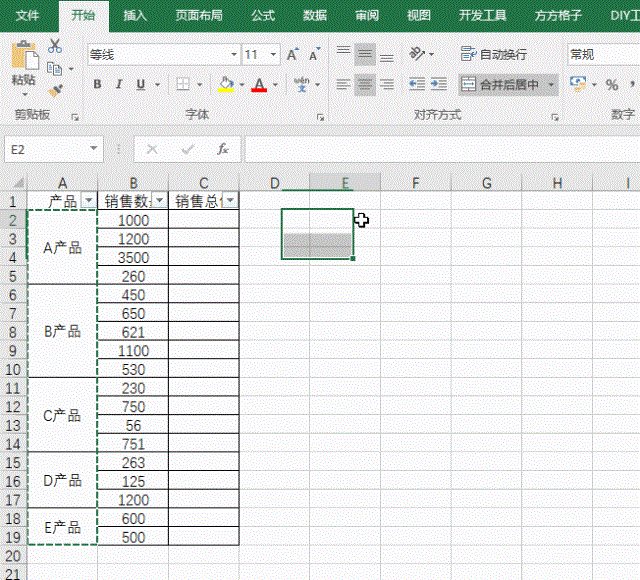
Task: Switch to the 插入 ribbon tab
Action: [135, 15]
